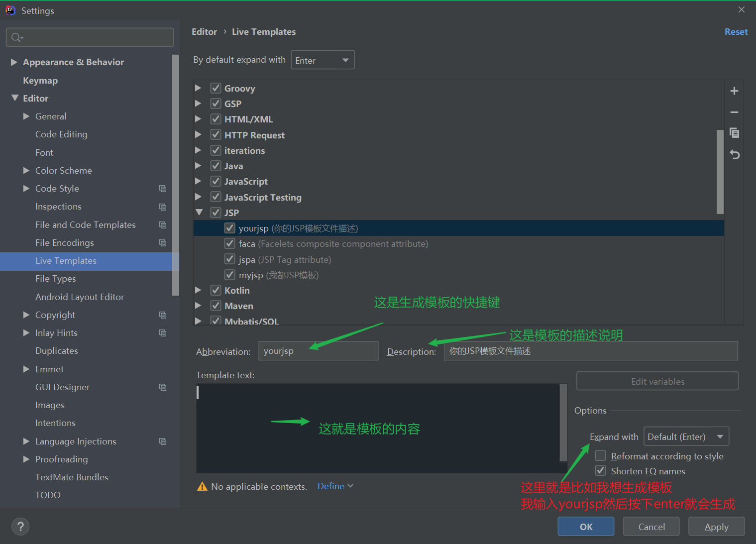Click inside the Template text editor
Viewport: 756px width, 544px height.
[378, 428]
